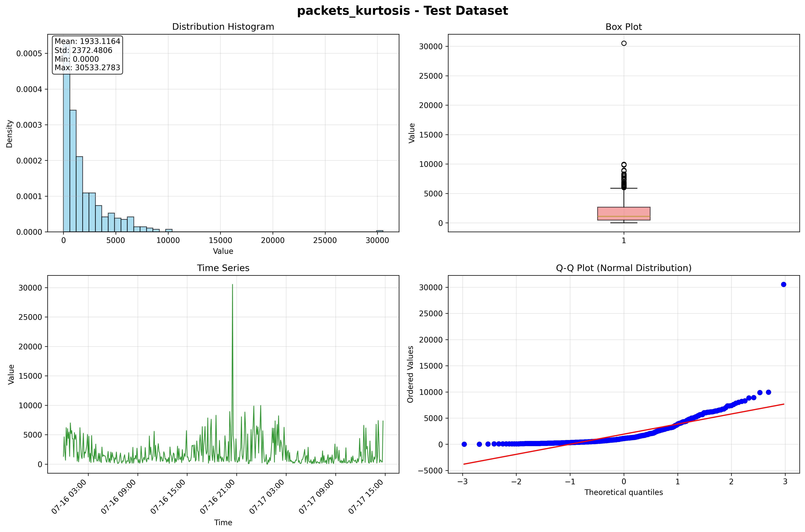Click the 'Box Plot' title
The image size is (805, 532).
[x=624, y=27]
